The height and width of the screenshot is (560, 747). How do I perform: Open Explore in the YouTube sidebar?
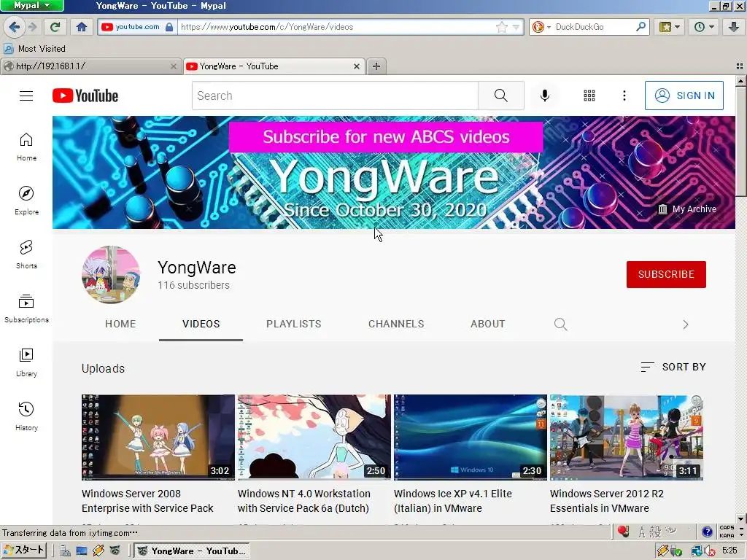pyautogui.click(x=26, y=201)
